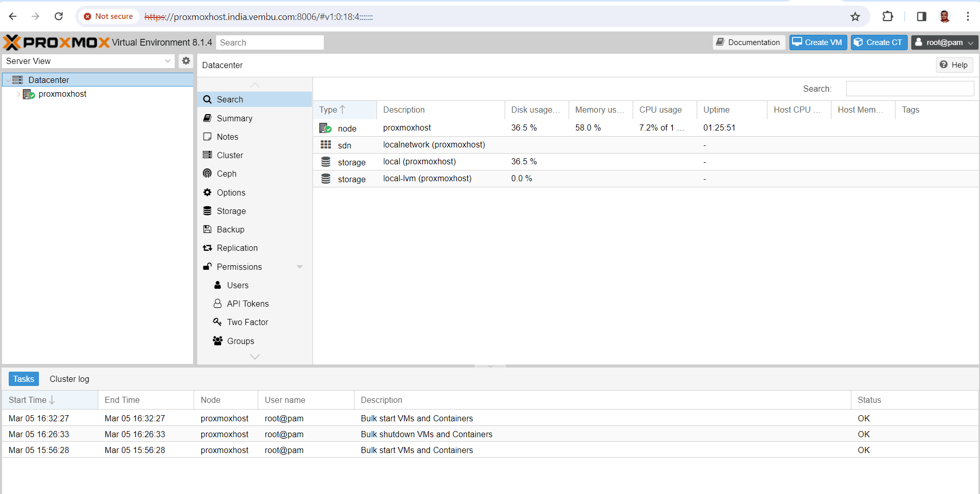Open the Replication section
This screenshot has height=494, width=980.
pos(255,248)
